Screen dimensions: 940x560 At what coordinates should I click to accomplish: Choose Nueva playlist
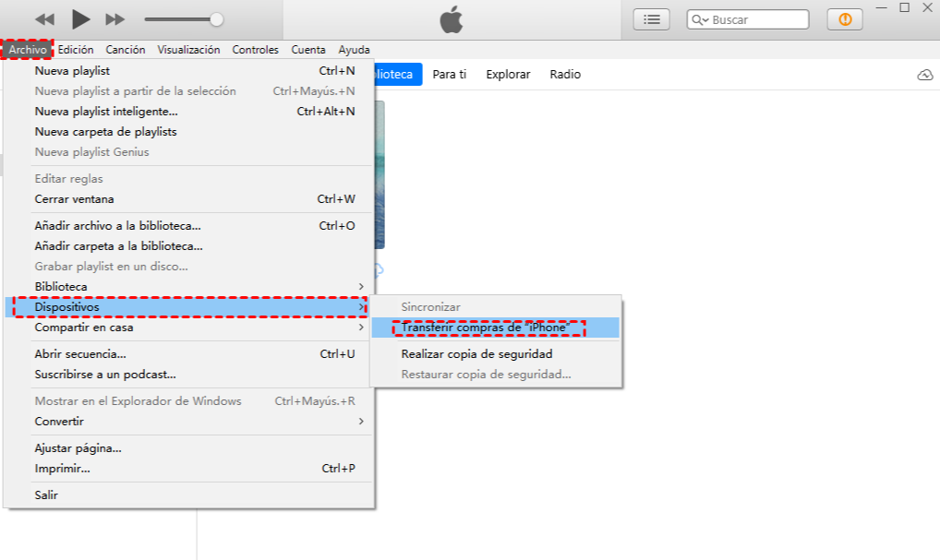(189, 71)
